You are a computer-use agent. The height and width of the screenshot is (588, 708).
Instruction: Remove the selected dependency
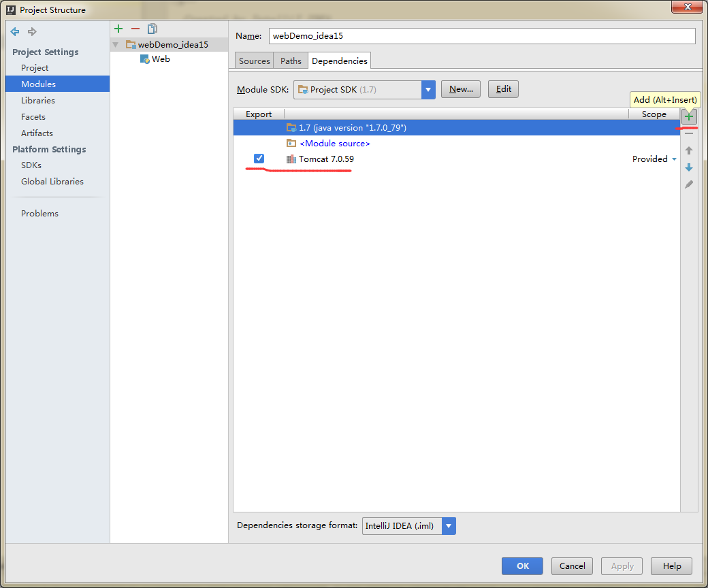688,133
